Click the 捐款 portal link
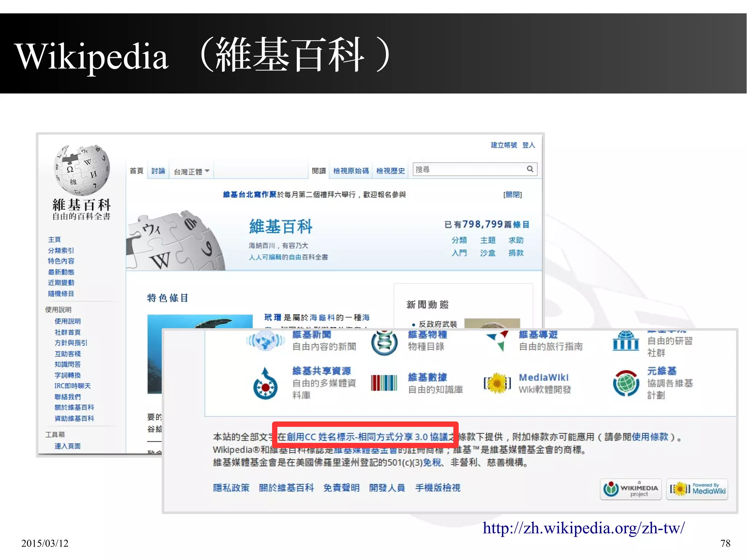Image resolution: width=747 pixels, height=560 pixels. click(516, 253)
